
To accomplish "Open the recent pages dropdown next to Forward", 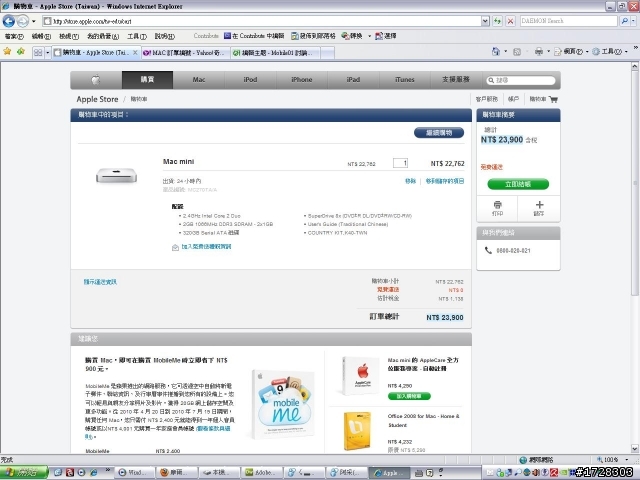I will (x=34, y=21).
